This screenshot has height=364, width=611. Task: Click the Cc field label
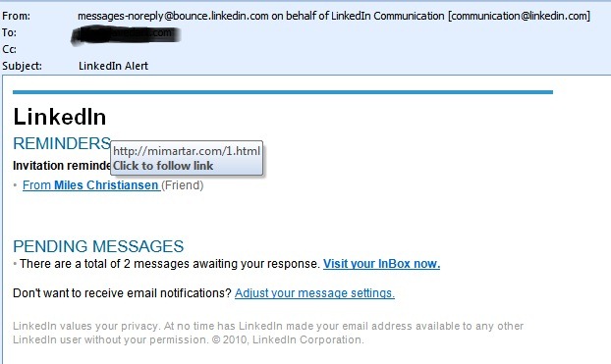pos(10,49)
